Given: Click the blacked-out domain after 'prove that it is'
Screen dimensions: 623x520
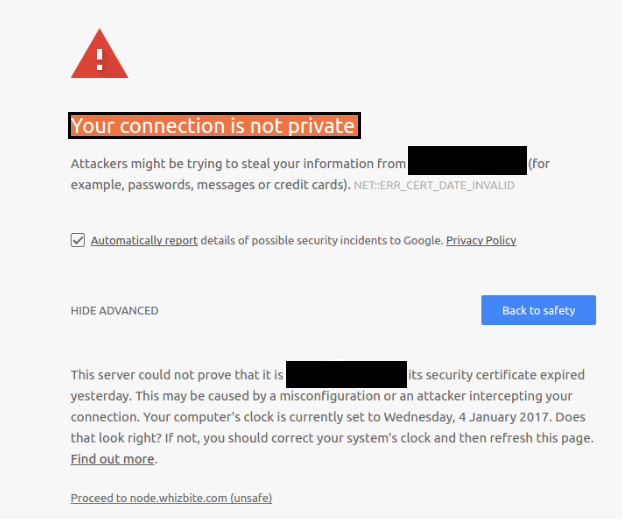Looking at the screenshot, I should 346,375.
